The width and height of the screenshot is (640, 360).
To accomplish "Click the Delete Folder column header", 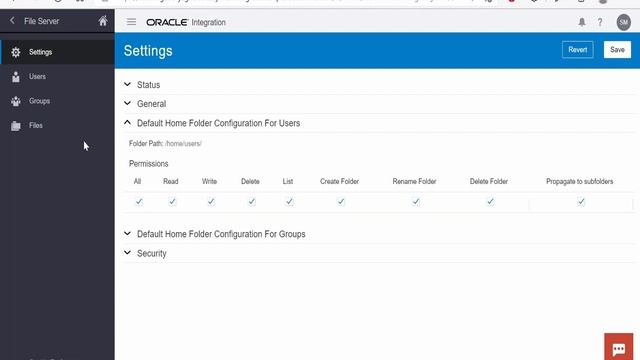I will [489, 182].
